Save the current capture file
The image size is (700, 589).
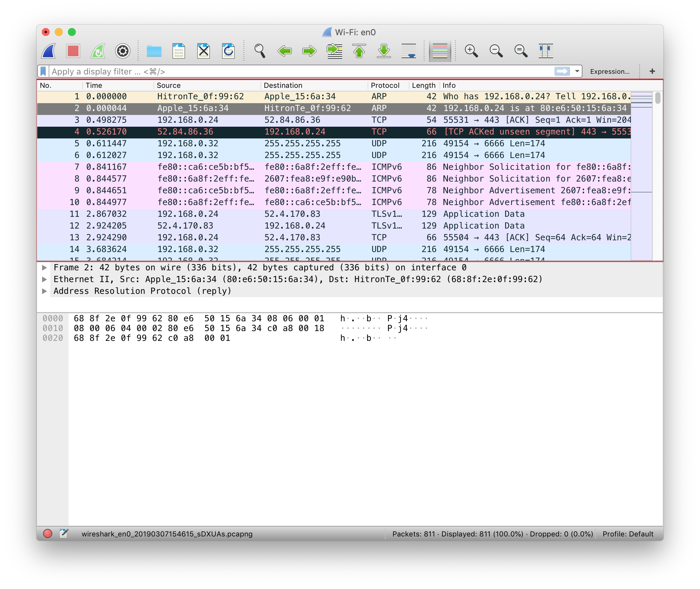(x=179, y=51)
